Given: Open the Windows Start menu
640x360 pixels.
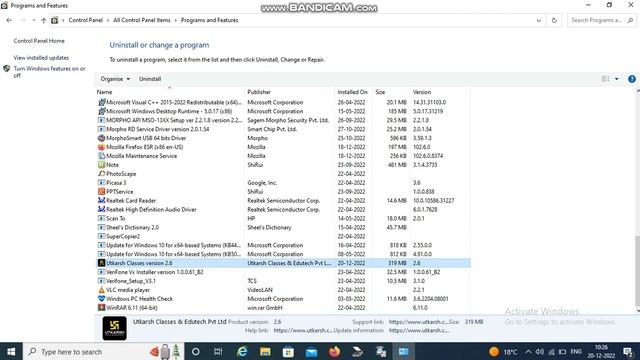Looking at the screenshot, I should (11, 351).
